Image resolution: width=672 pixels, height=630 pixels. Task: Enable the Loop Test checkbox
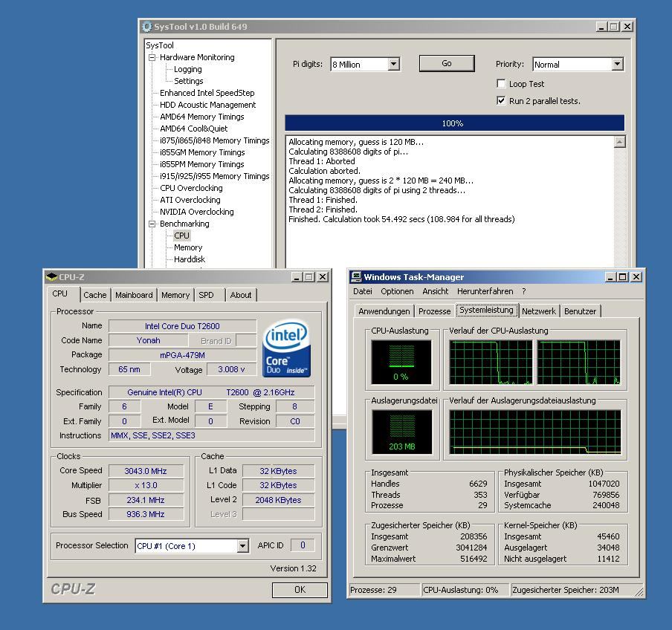click(x=500, y=83)
